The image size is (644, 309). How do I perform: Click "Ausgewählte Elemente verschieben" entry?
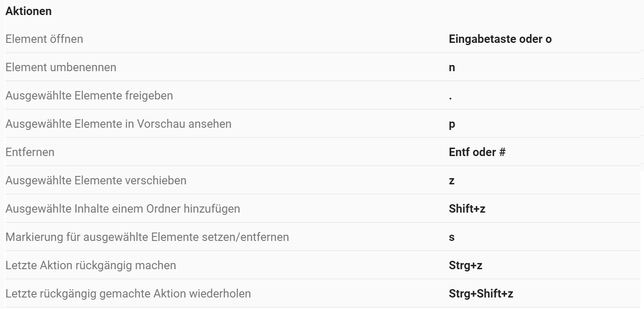[96, 180]
